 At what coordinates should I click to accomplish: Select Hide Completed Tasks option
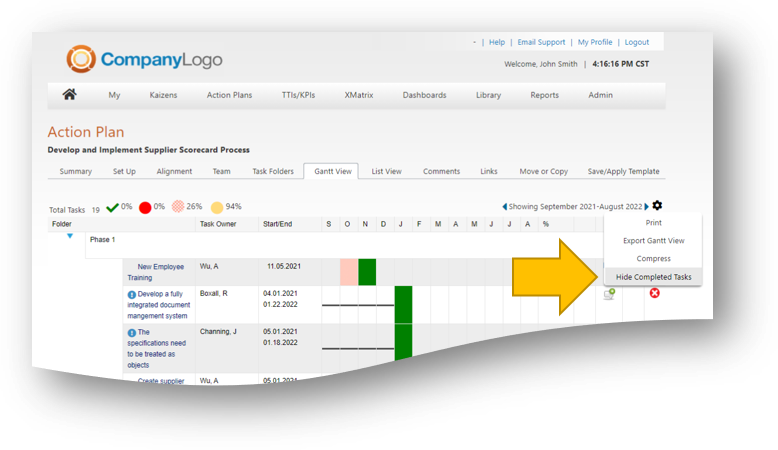click(x=653, y=277)
